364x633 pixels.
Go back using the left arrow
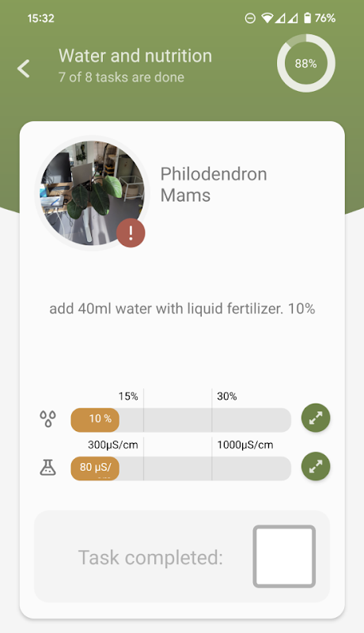coord(24,68)
